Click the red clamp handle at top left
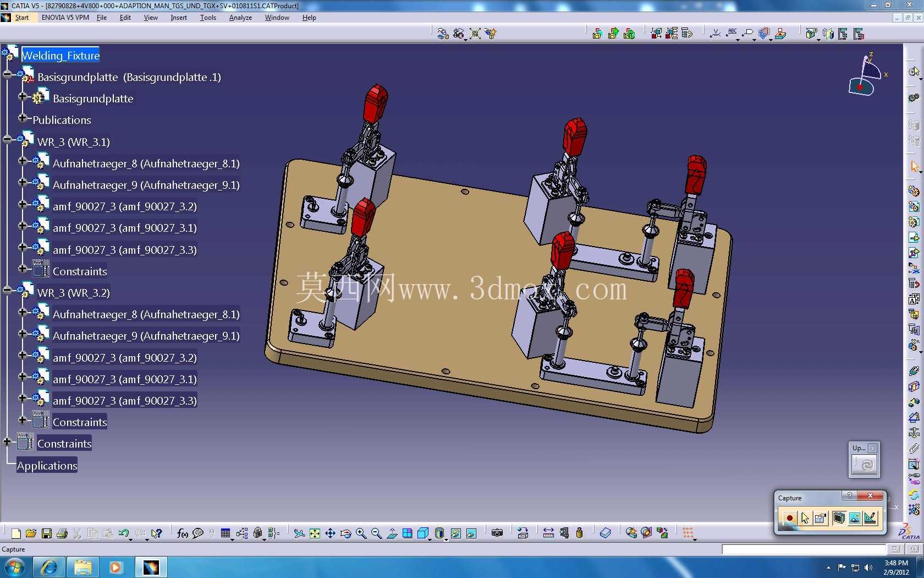The image size is (924, 578). [x=375, y=102]
